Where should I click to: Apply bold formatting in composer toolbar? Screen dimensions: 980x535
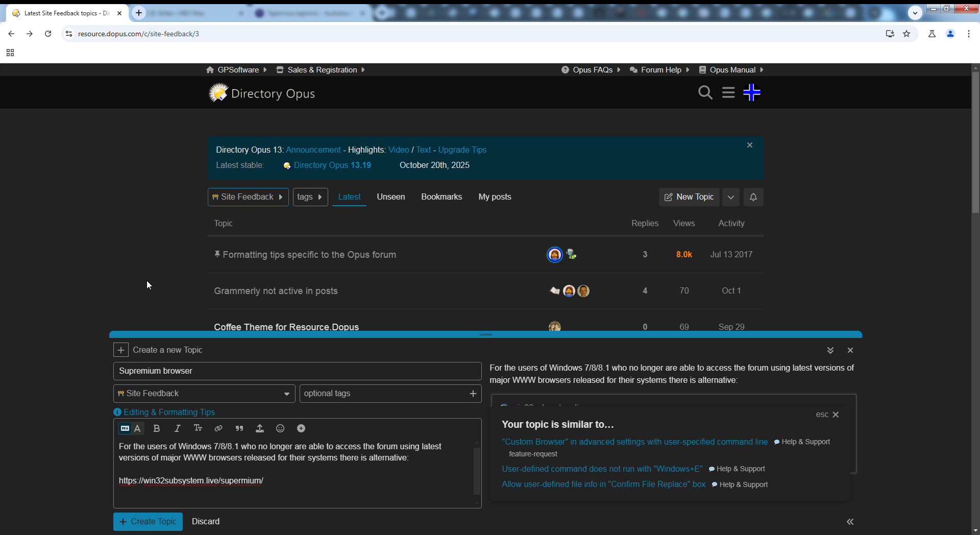(x=157, y=428)
